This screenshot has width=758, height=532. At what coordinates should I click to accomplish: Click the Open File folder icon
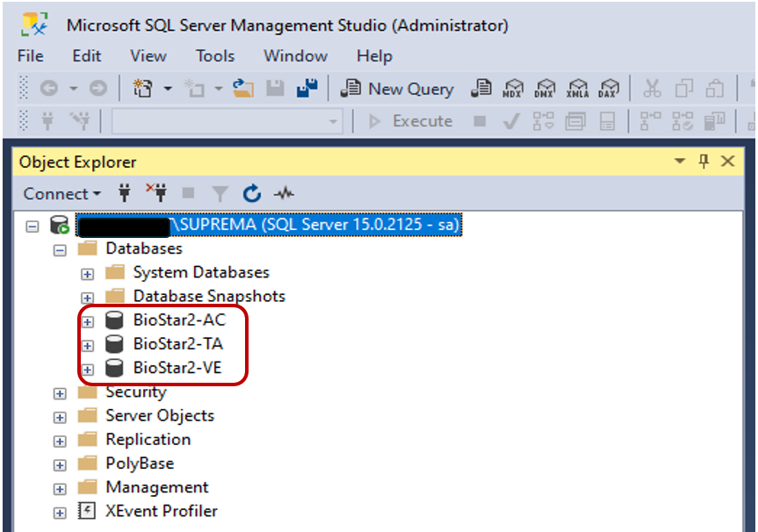[x=242, y=89]
